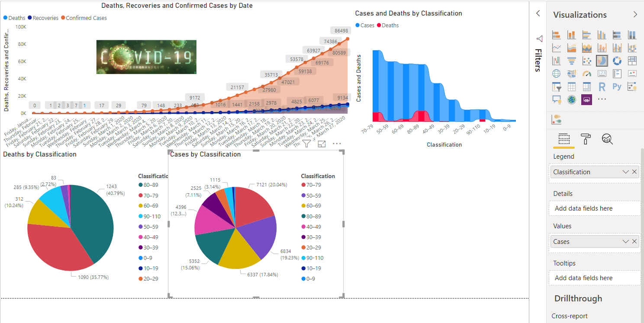Select Line and stacked column chart visual
Viewport: 644px width, 323px height.
(x=602, y=48)
